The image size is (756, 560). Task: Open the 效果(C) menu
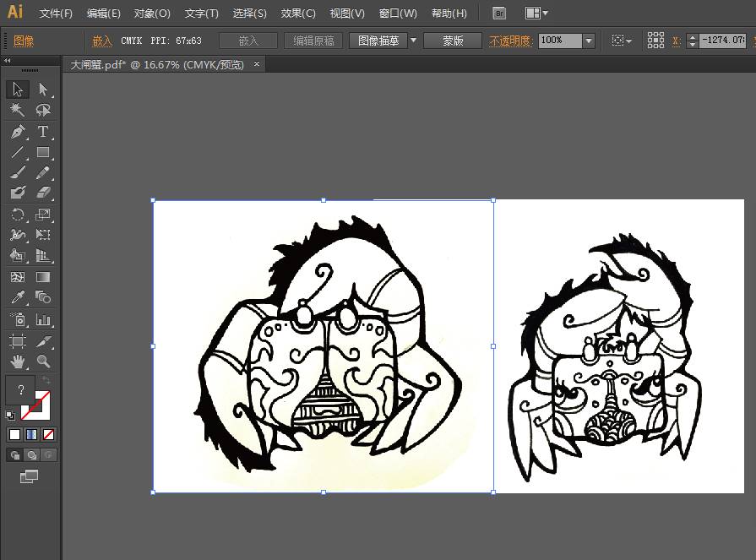[298, 13]
